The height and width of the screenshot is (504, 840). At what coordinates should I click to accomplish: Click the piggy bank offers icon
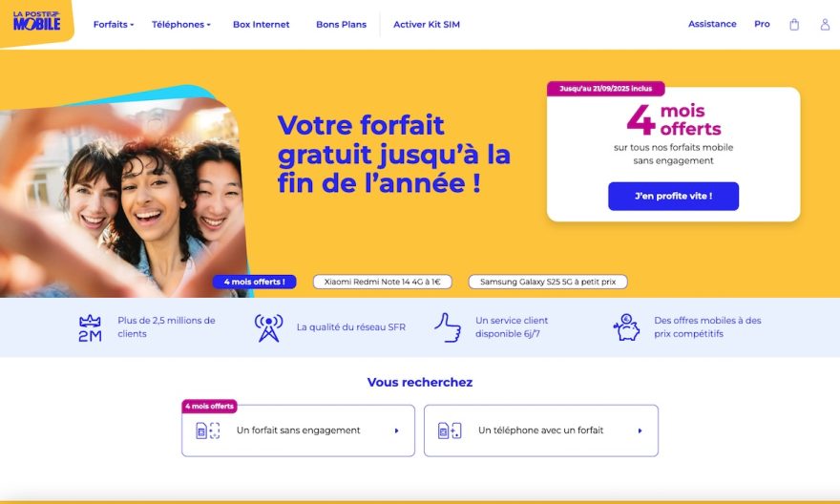626,327
